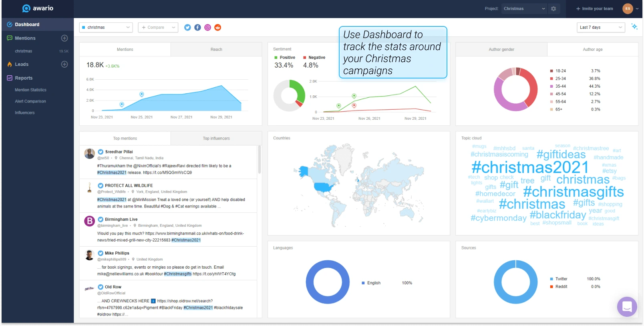Click first marker on mentions chart
This screenshot has width=644, height=326.
click(x=122, y=104)
